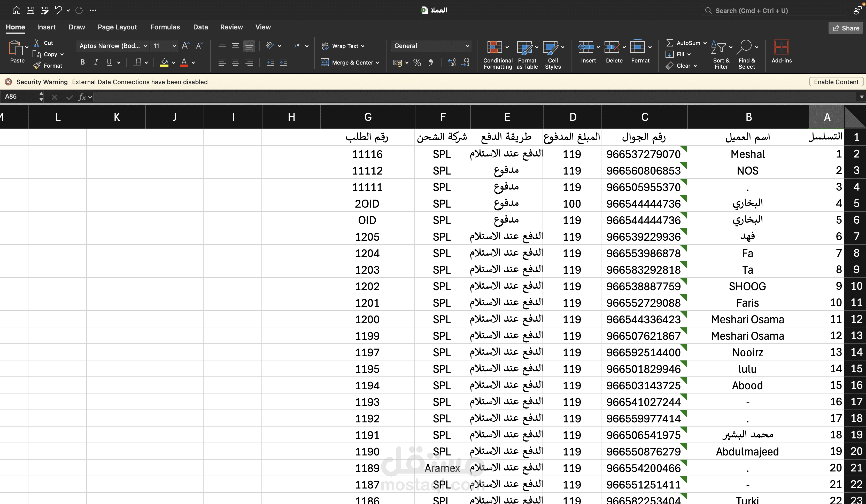Open Sort & Filter
Screen dimensions: 866x504
(721, 55)
